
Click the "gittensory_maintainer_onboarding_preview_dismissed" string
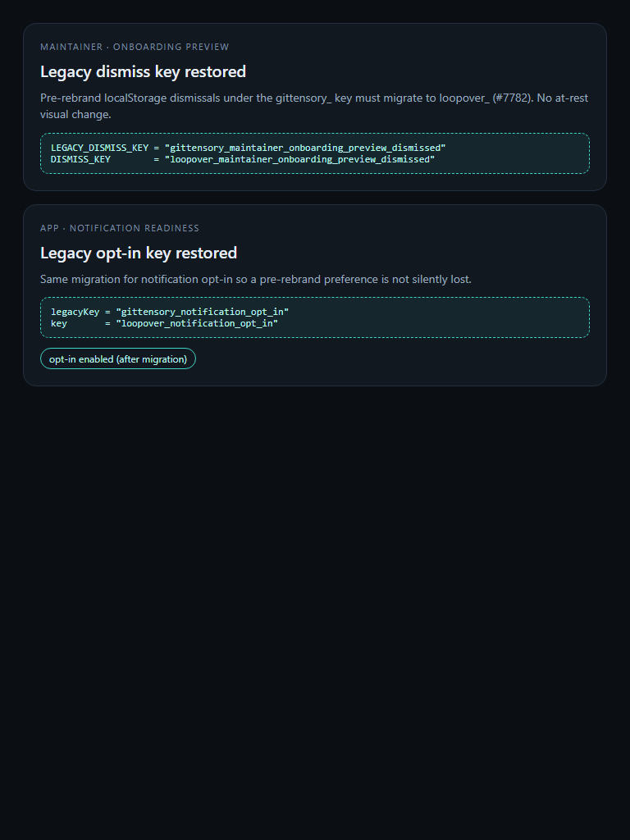click(x=305, y=148)
